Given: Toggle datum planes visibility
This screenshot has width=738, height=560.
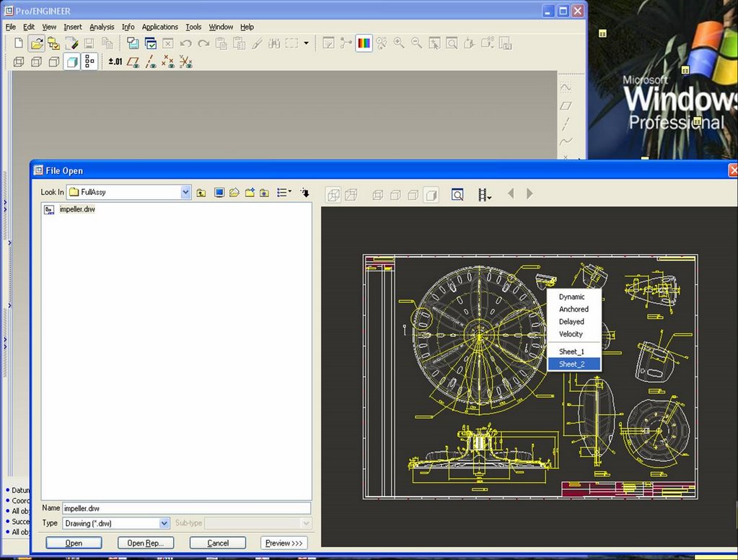Looking at the screenshot, I should pyautogui.click(x=133, y=61).
